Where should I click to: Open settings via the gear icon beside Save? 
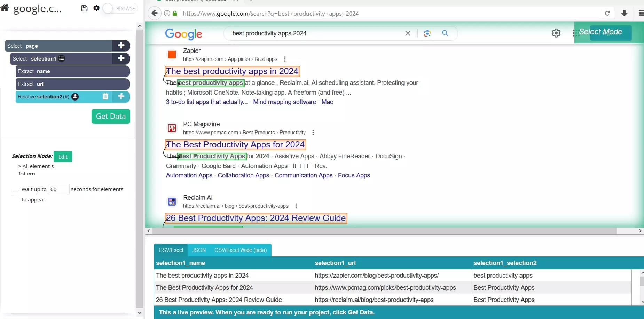point(97,8)
